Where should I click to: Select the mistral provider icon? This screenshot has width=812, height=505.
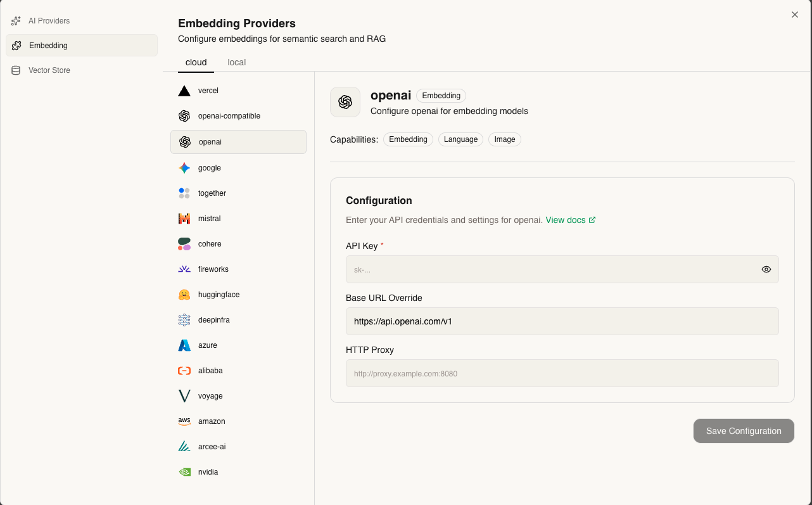point(184,218)
